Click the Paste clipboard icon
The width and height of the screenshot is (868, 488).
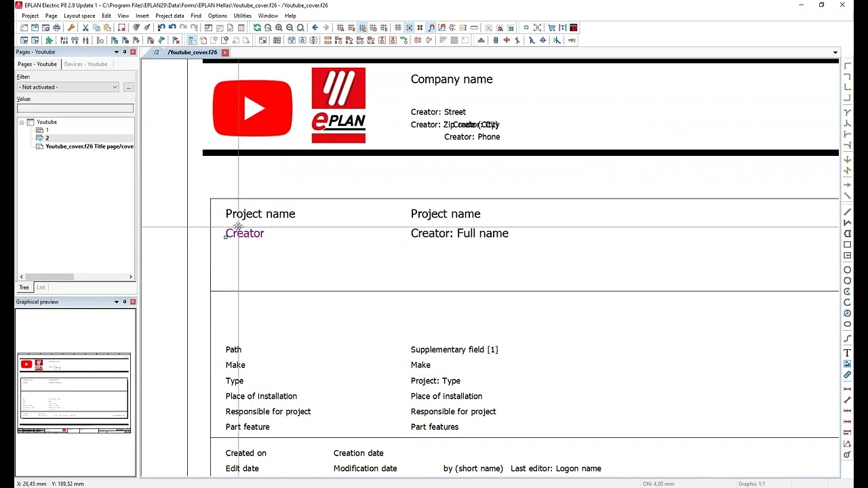point(107,28)
